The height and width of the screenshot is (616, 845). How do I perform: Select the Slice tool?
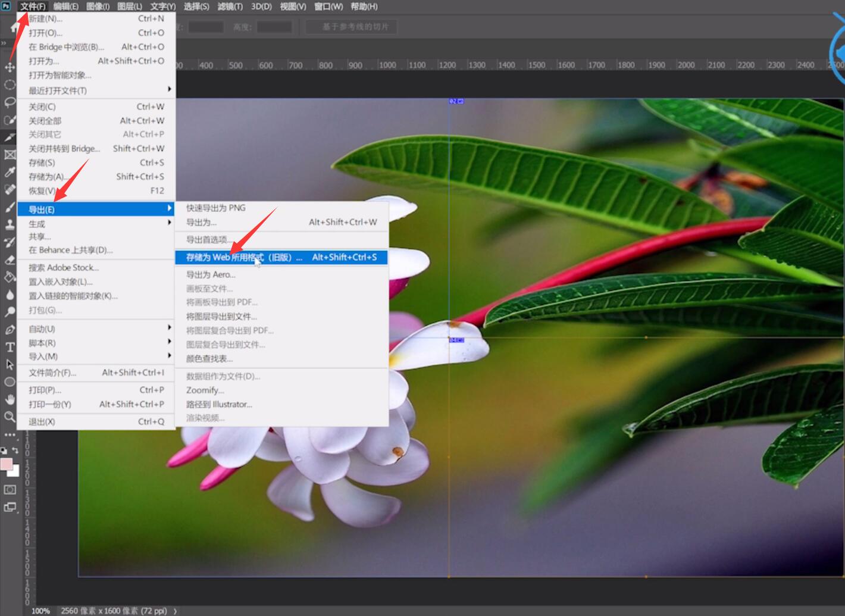tap(10, 137)
